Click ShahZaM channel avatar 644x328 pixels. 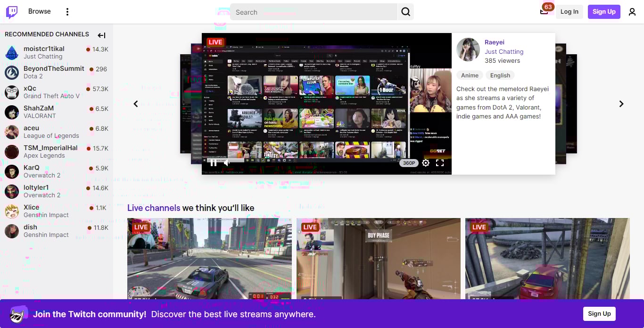tap(12, 112)
